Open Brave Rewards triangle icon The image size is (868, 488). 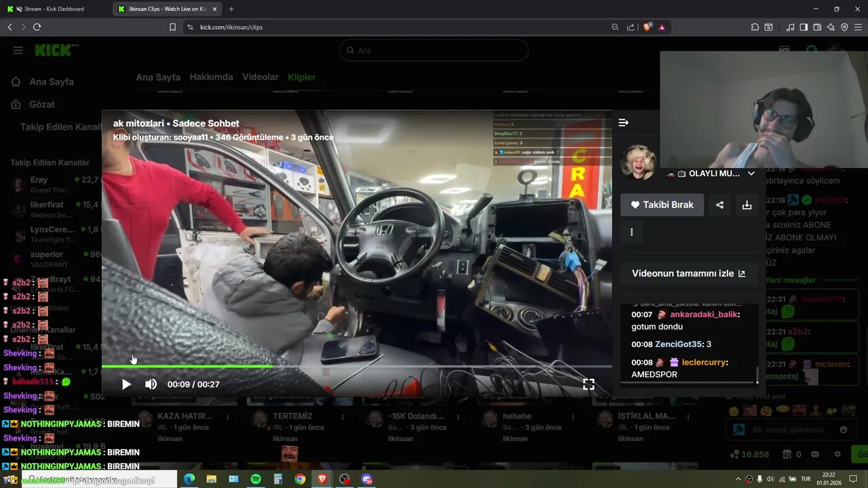pos(662,27)
